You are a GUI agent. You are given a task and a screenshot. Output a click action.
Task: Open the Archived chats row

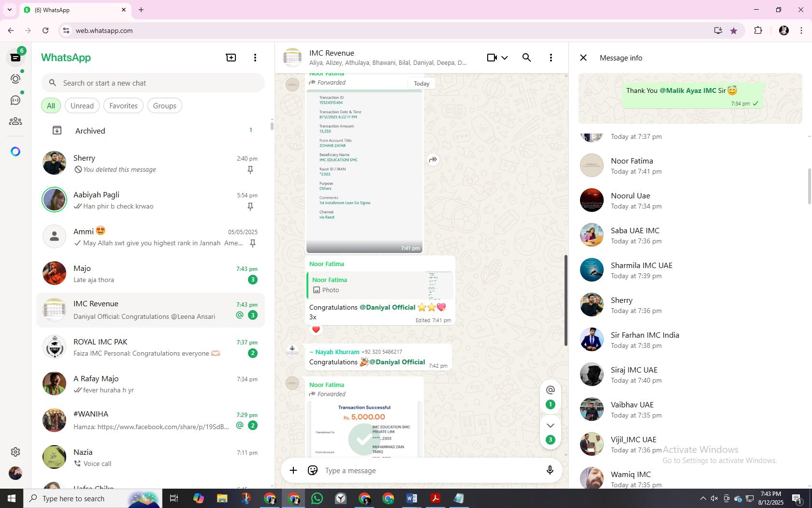click(151, 131)
